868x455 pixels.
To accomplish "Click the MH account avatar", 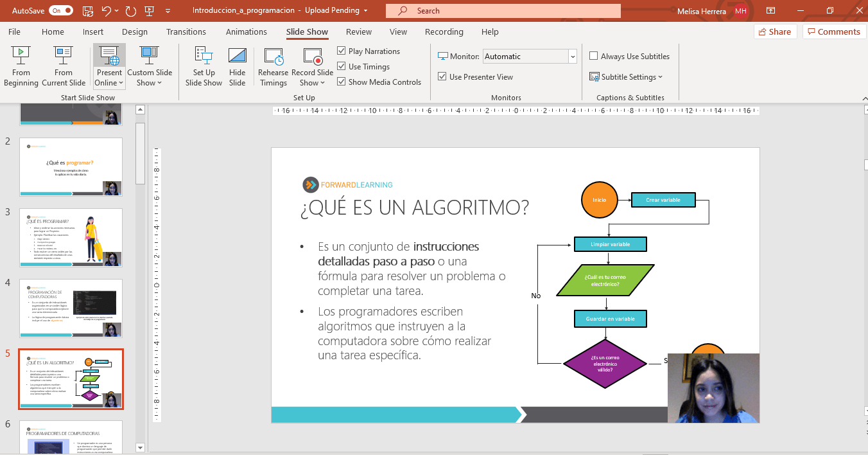I will (x=741, y=11).
